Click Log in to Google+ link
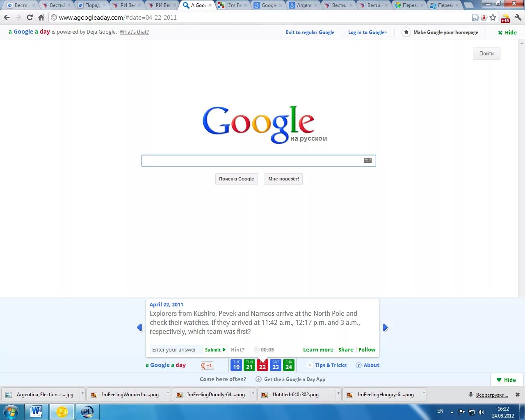 [x=367, y=32]
